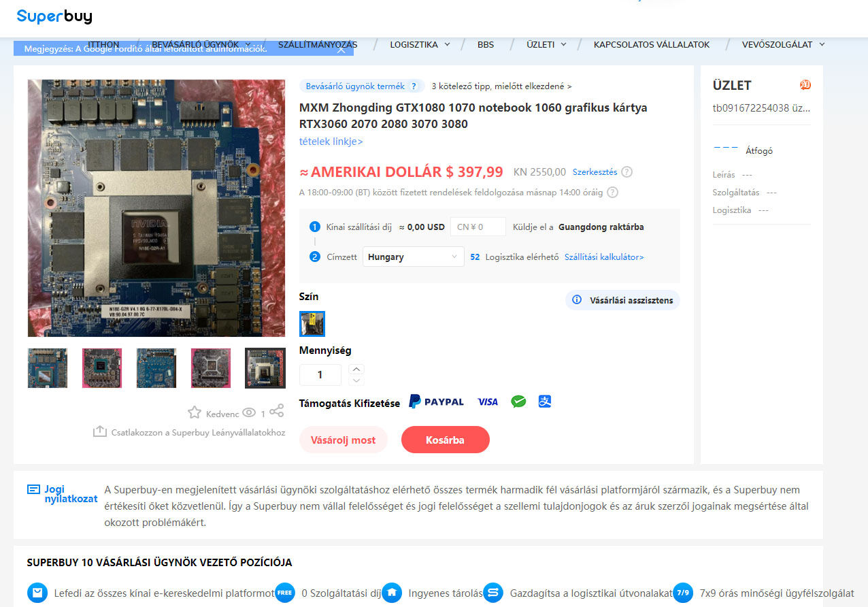Open the tételek linkje link
This screenshot has height=607, width=868.
331,142
